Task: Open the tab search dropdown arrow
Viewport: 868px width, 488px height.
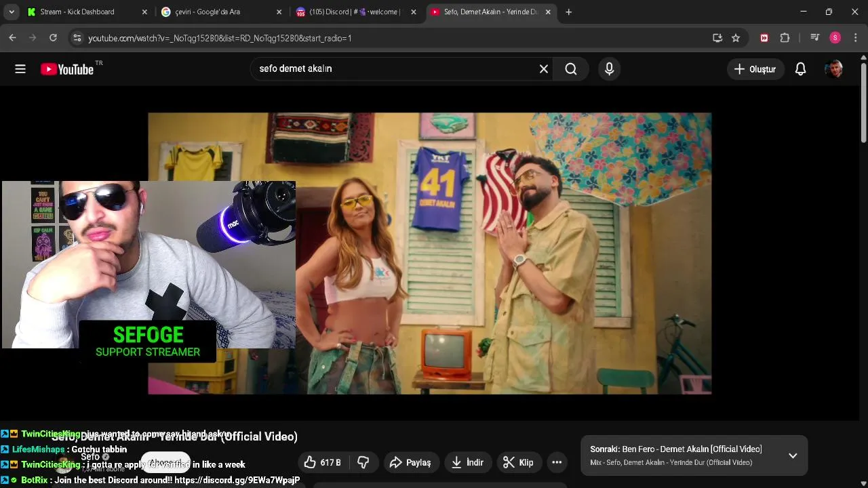Action: click(12, 12)
